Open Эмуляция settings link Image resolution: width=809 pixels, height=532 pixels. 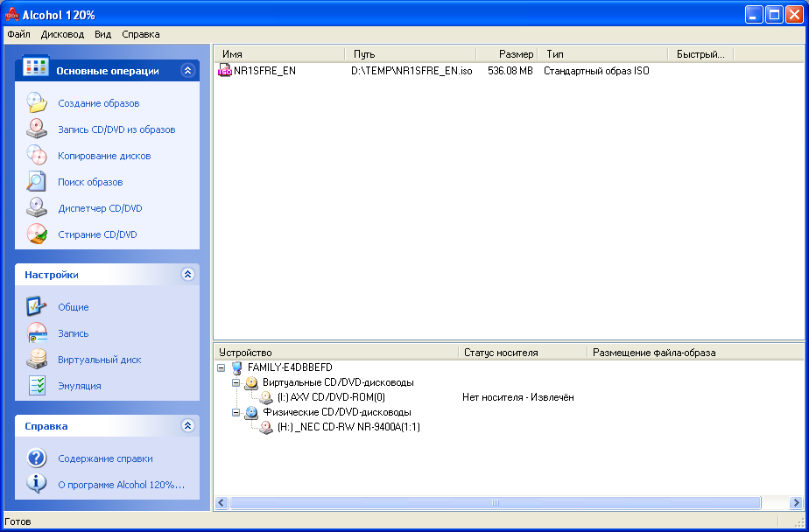80,386
